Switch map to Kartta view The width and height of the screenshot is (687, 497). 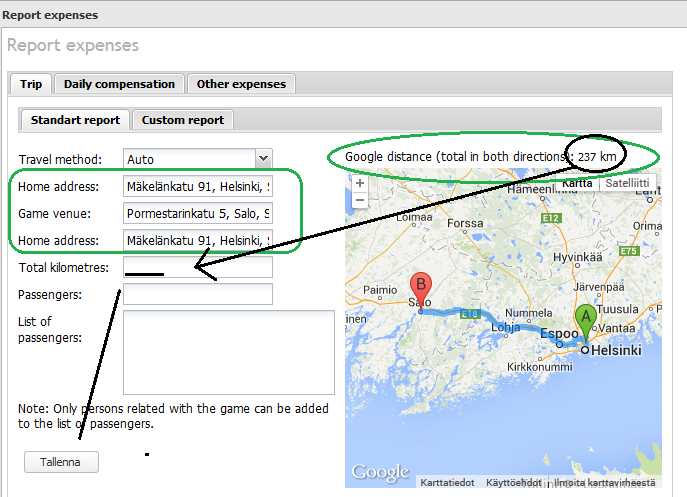pyautogui.click(x=577, y=183)
